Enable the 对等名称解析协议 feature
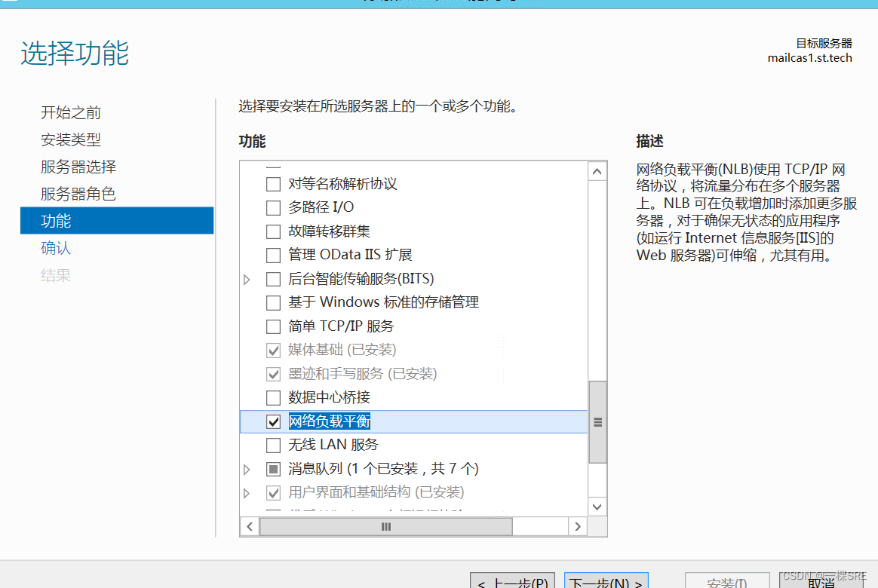878x588 pixels. (274, 184)
